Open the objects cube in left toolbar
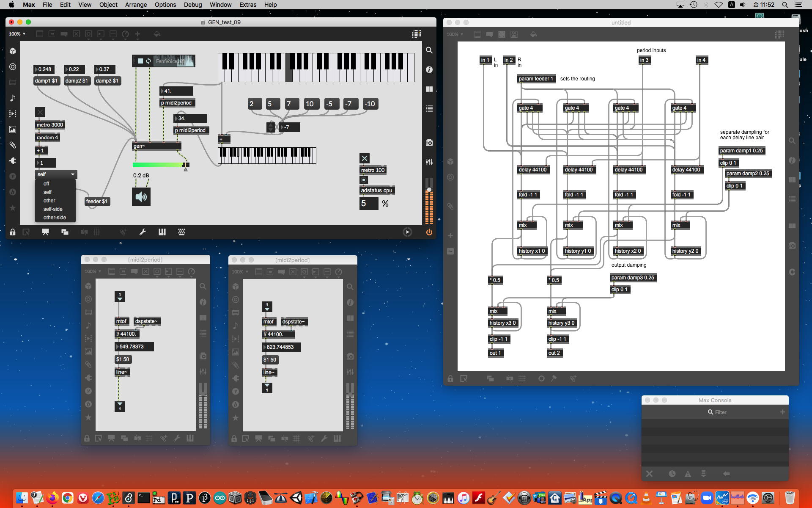Image resolution: width=812 pixels, height=508 pixels. click(13, 51)
